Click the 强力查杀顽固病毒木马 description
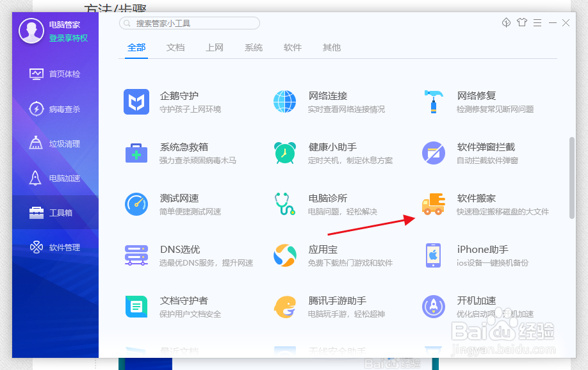The width and height of the screenshot is (588, 370). 198,161
